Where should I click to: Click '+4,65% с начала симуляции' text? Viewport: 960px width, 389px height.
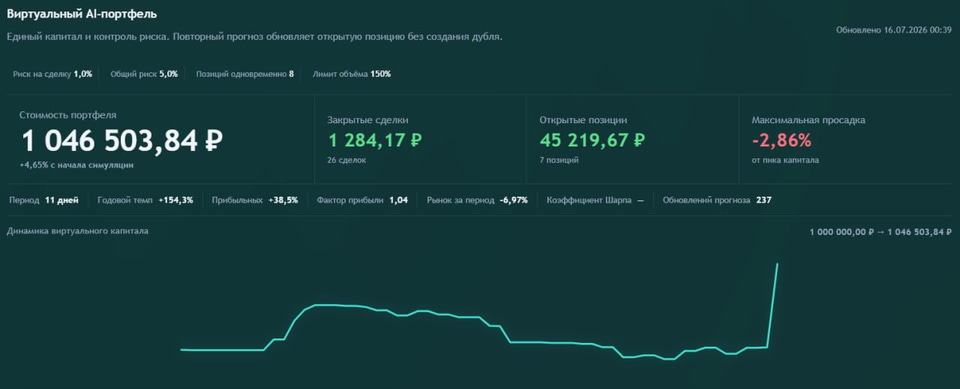(77, 165)
